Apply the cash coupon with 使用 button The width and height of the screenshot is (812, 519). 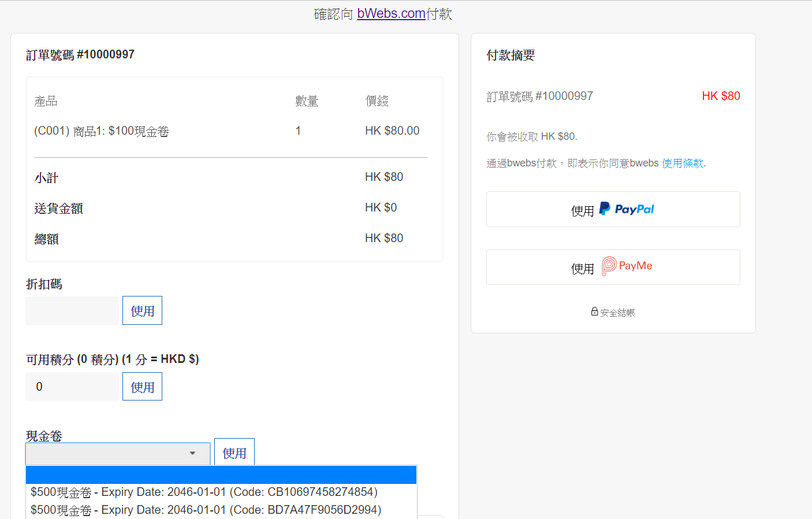pos(234,453)
